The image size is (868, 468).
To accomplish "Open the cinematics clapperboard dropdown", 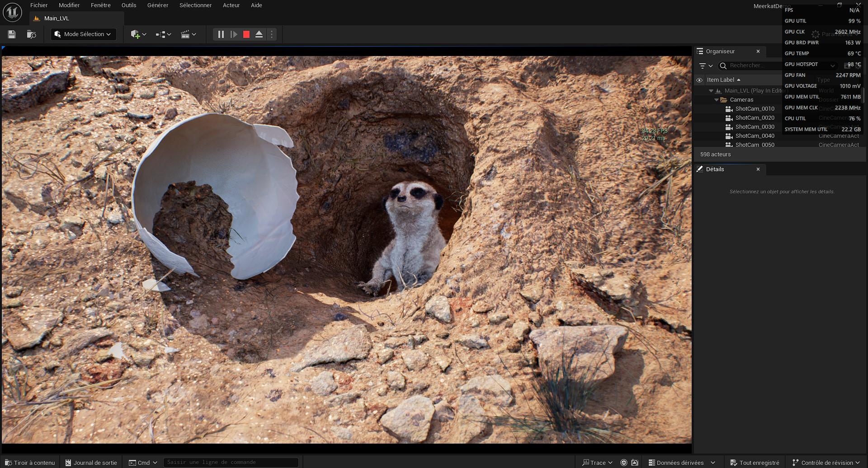I will click(x=188, y=34).
